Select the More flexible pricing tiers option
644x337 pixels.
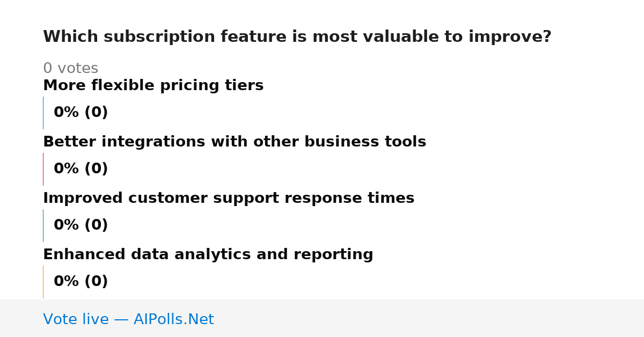[x=153, y=86]
